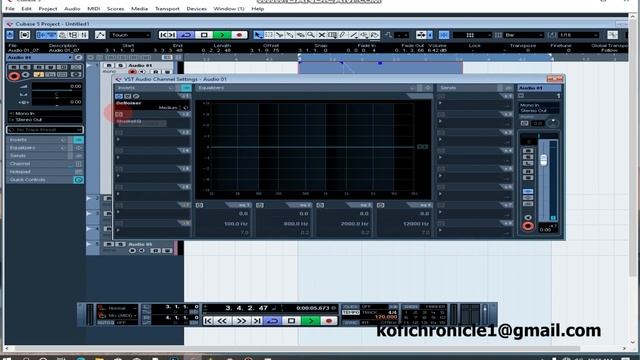Click the Audio 05 track name
This screenshot has width=640, height=360.
pos(140,244)
